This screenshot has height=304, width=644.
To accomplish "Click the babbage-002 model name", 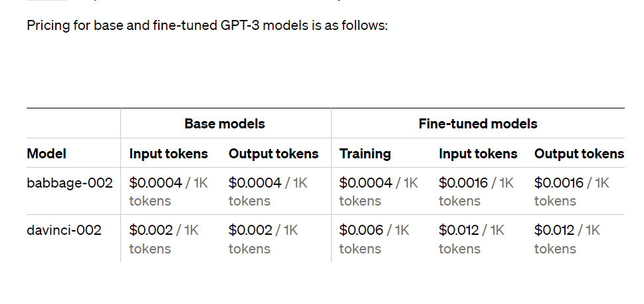I will (70, 183).
